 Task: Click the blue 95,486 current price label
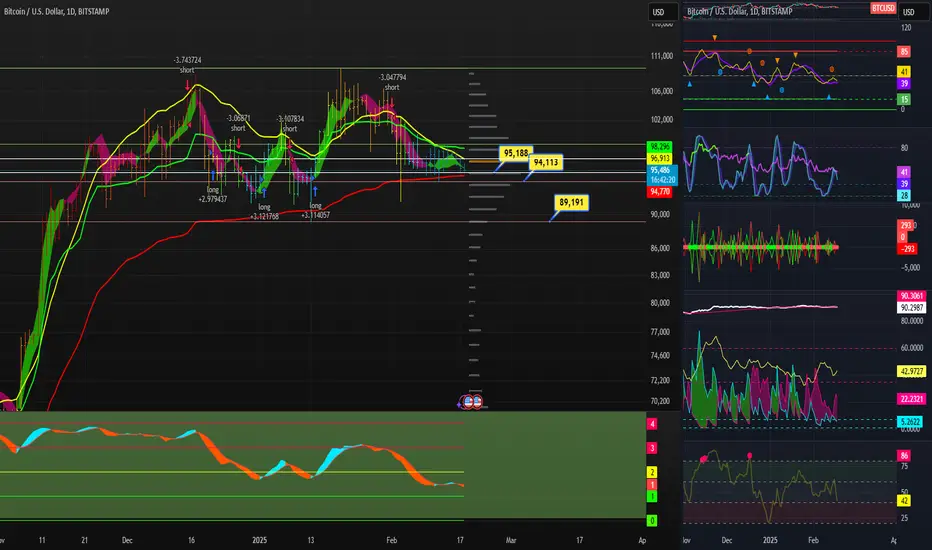click(x=662, y=170)
